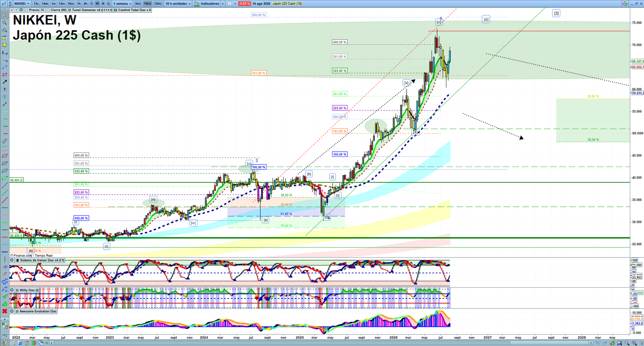Click the zoom out magnifier at bottom right
Image resolution: width=644 pixels, height=346 pixels.
point(627,343)
